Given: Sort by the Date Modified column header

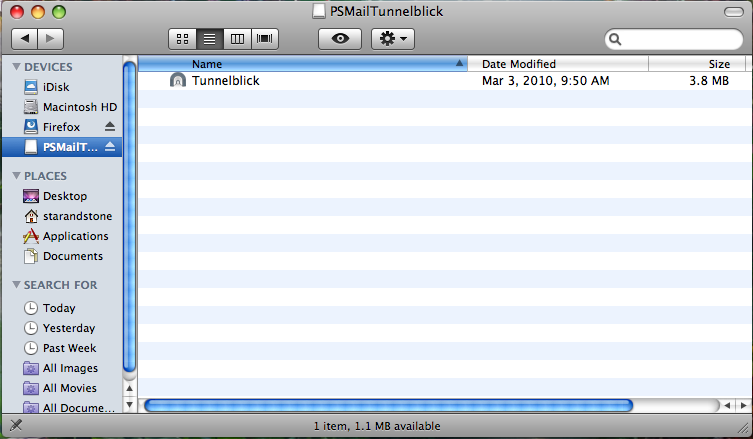Looking at the screenshot, I should click(x=558, y=64).
